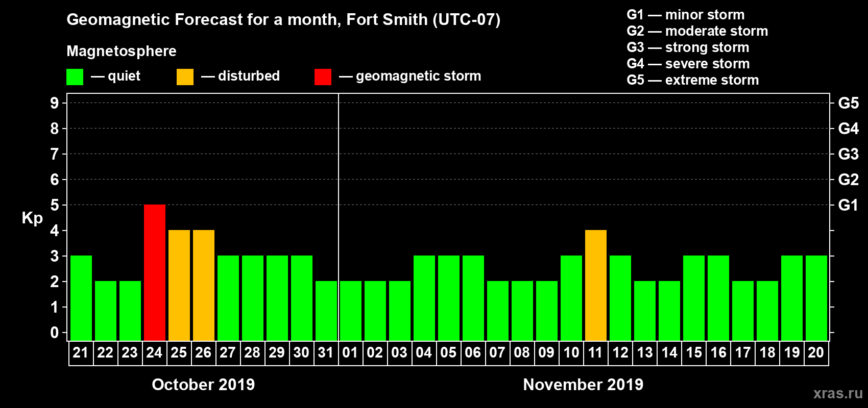Click the green quiet legend swatch
The width and height of the screenshot is (868, 408).
coord(75,77)
